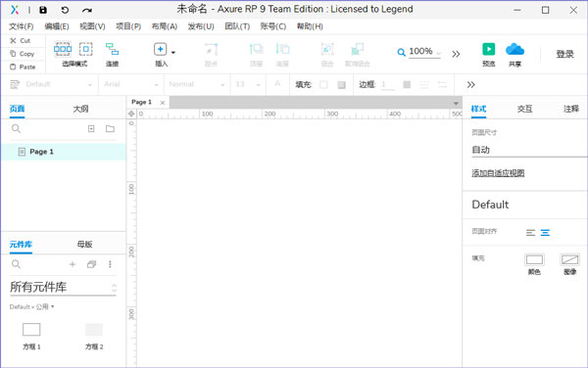The width and height of the screenshot is (588, 368).
Task: Select left page alignment option
Action: 530,233
